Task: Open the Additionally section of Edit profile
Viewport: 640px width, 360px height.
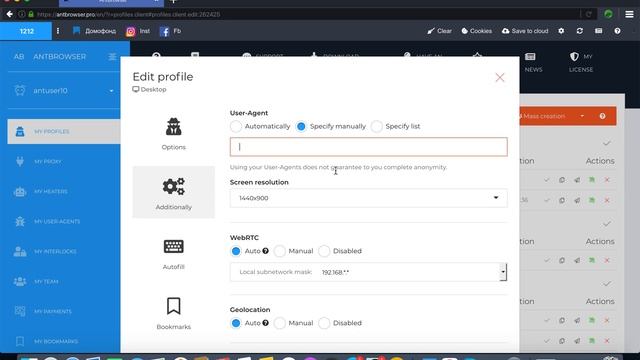Action: (x=173, y=192)
